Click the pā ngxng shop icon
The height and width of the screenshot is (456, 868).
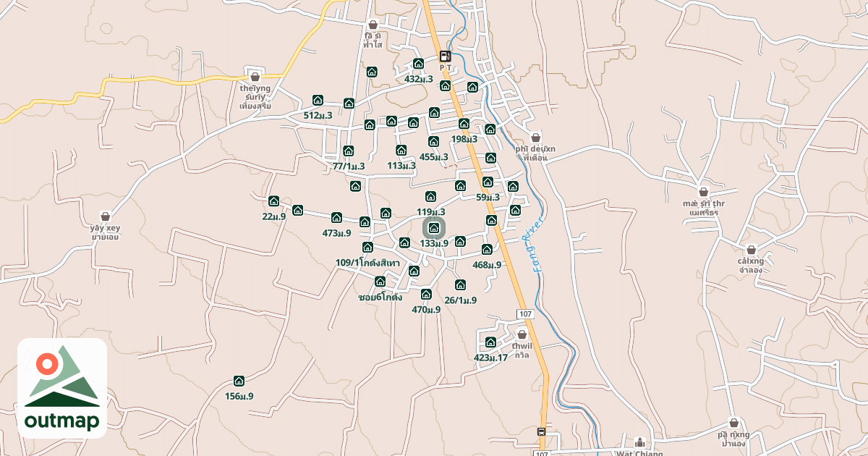tap(733, 423)
